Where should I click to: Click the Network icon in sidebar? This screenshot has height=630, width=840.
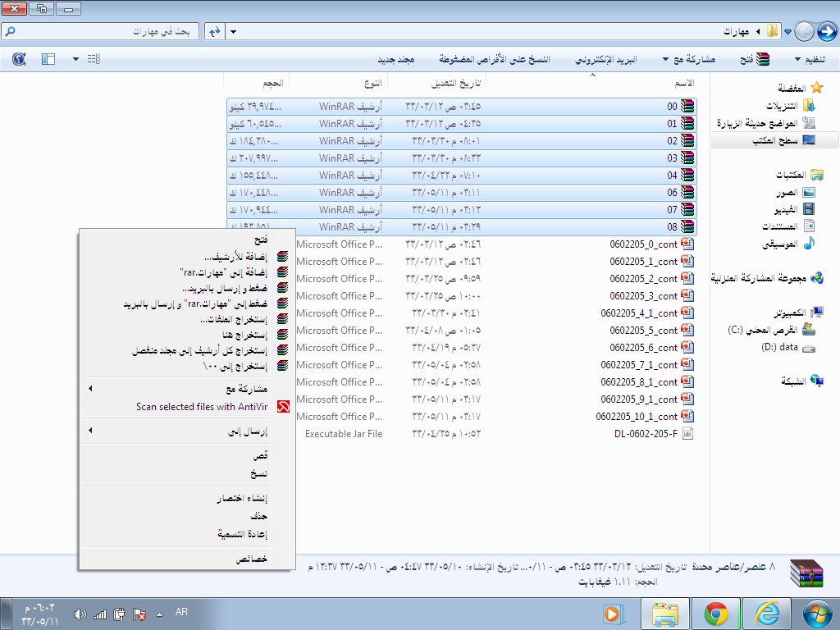[x=816, y=381]
